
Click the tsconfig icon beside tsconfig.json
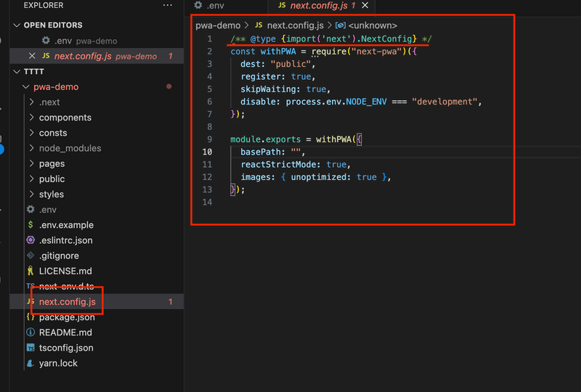(x=31, y=348)
